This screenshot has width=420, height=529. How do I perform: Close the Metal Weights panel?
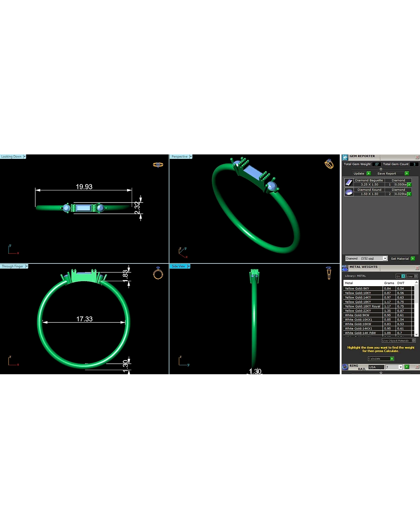417,268
